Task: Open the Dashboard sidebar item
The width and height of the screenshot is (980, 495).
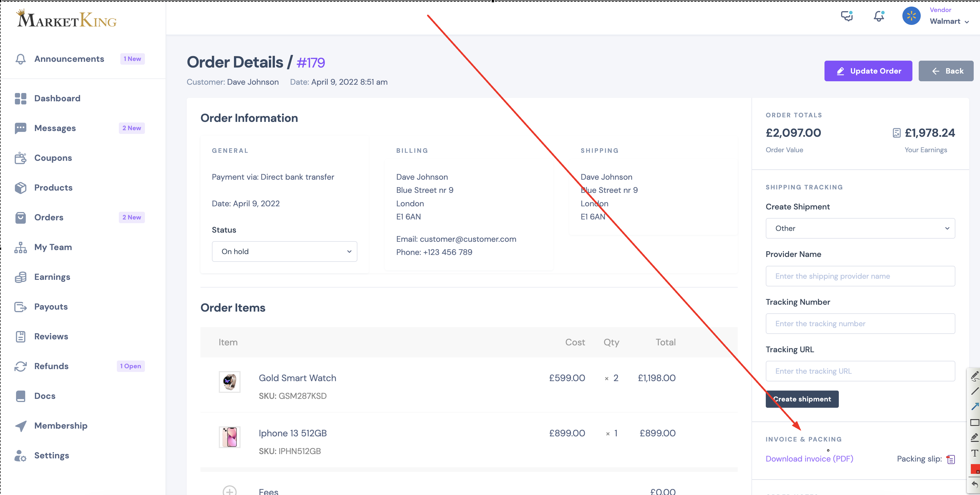Action: tap(57, 98)
